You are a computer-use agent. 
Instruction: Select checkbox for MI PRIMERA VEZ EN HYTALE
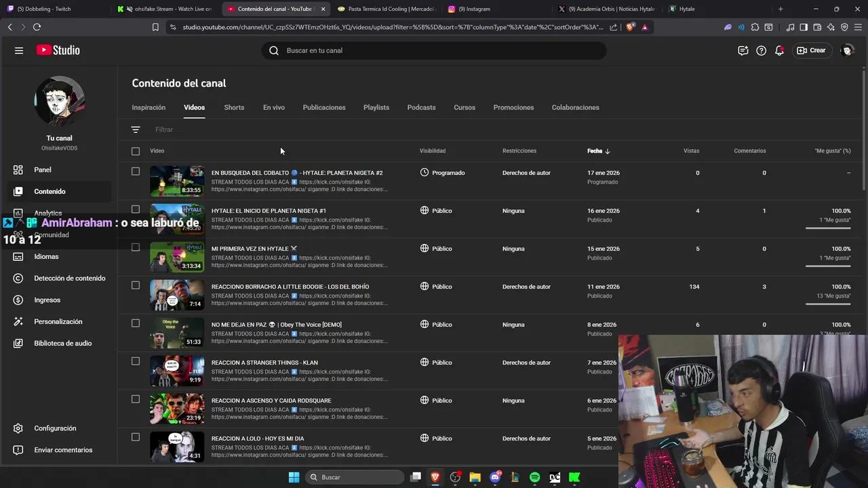tap(136, 247)
